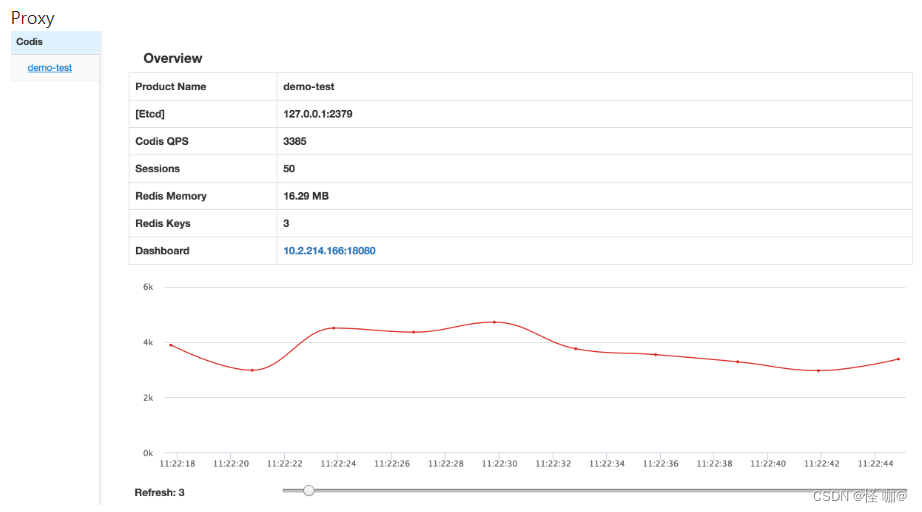Open the Dashboard address 10.2.214.166:18080 link
This screenshot has width=922, height=512.
(x=329, y=251)
